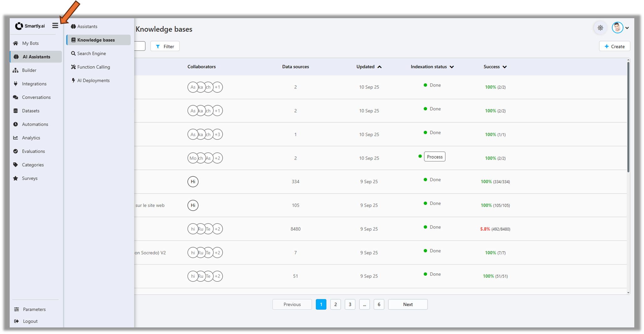Click the table's vertical scrollbar
This screenshot has width=644, height=334.
[x=628, y=117]
